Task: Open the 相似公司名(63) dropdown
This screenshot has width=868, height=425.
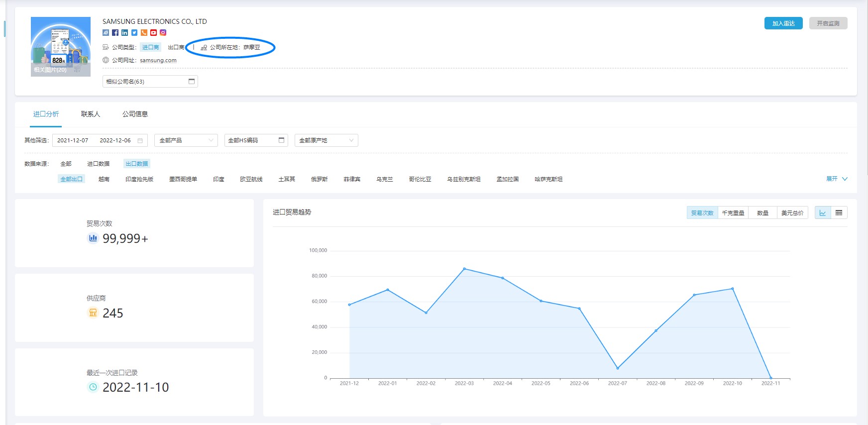Action: coord(150,82)
